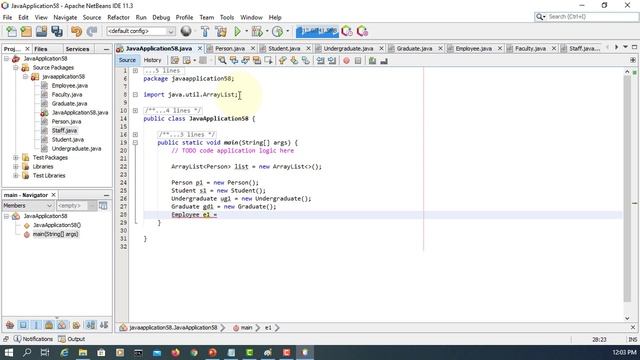640x360 pixels.
Task: Click the first profiler snapshot icon in toolbar
Action: coord(347,31)
